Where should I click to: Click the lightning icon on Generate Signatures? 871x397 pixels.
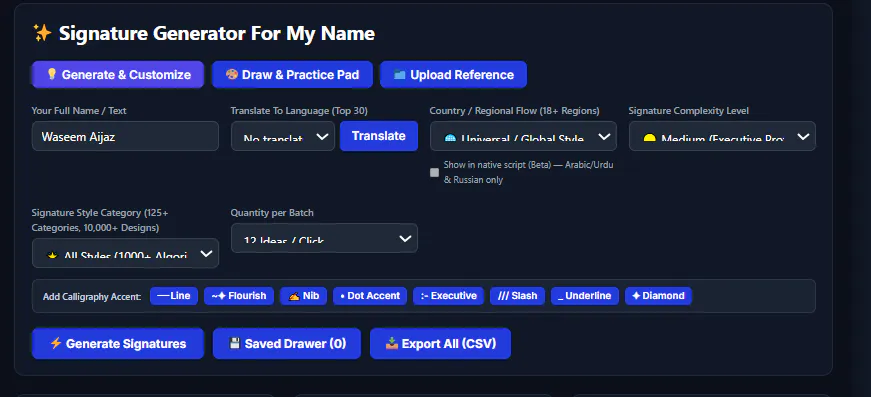click(x=56, y=343)
